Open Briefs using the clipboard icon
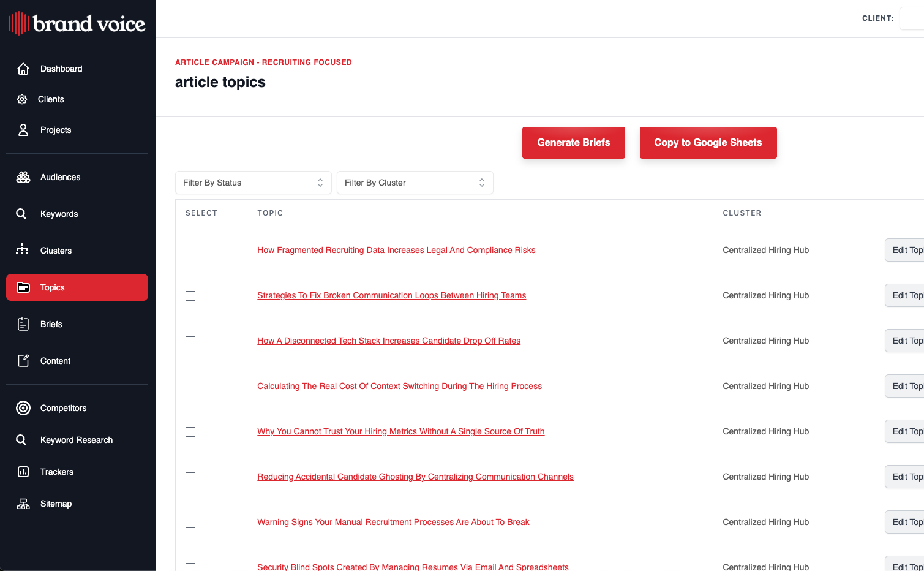 click(x=23, y=324)
